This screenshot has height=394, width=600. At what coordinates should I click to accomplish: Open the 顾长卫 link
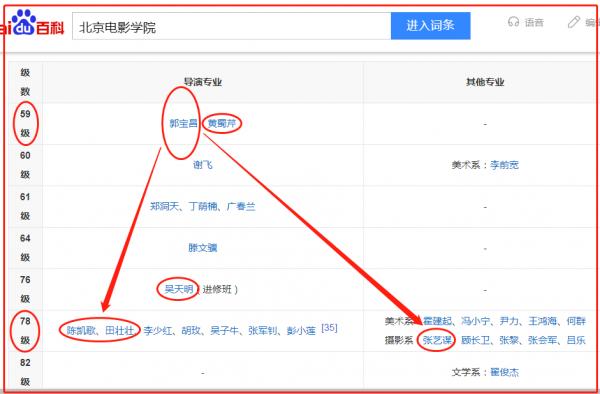point(476,340)
